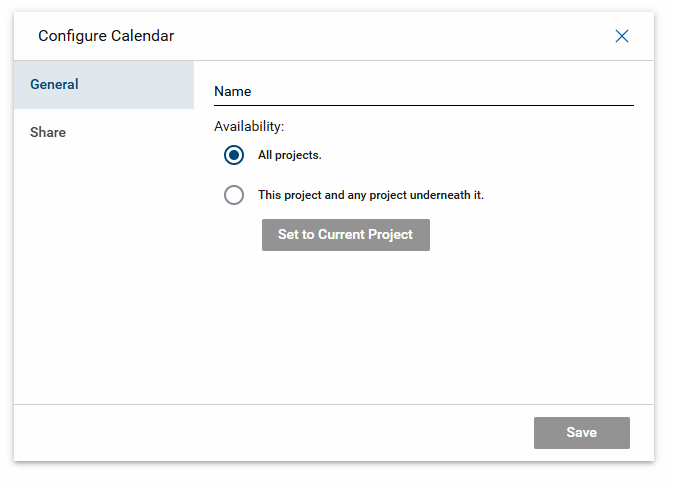Image resolution: width=675 pixels, height=484 pixels.
Task: Click the 'All projects.' label text
Action: pos(290,155)
